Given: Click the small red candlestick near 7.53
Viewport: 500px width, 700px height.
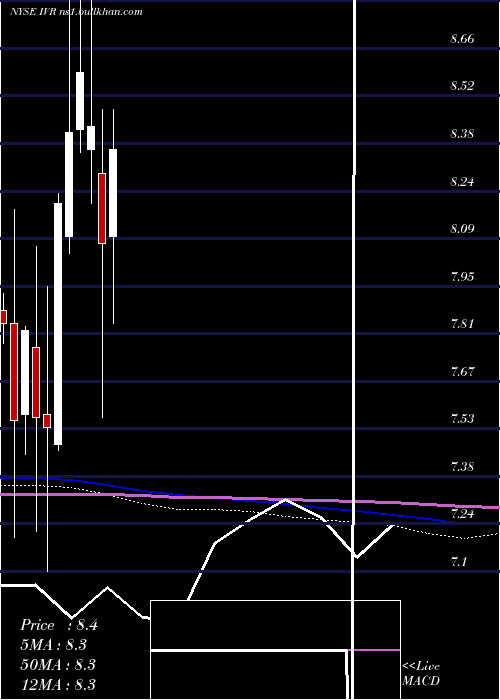Looking at the screenshot, I should point(47,421).
